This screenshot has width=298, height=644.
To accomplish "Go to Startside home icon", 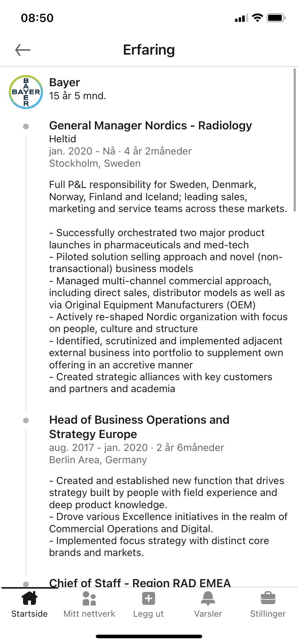I will tap(30, 598).
